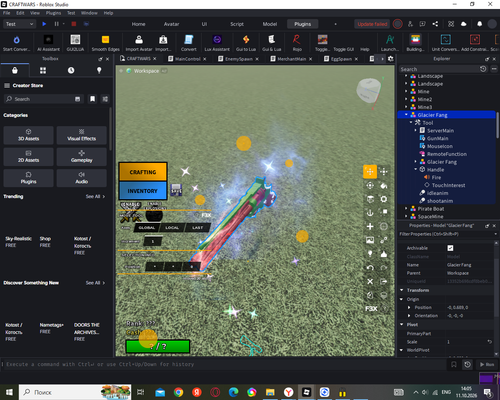
Task: Open the AI Assistant plugin
Action: pos(48,40)
